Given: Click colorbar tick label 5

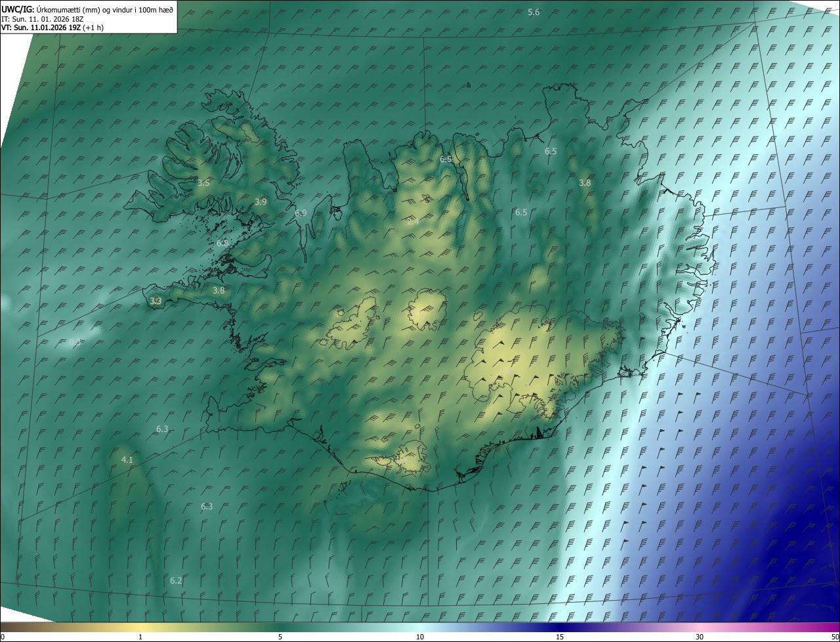Looking at the screenshot, I should 280,637.
